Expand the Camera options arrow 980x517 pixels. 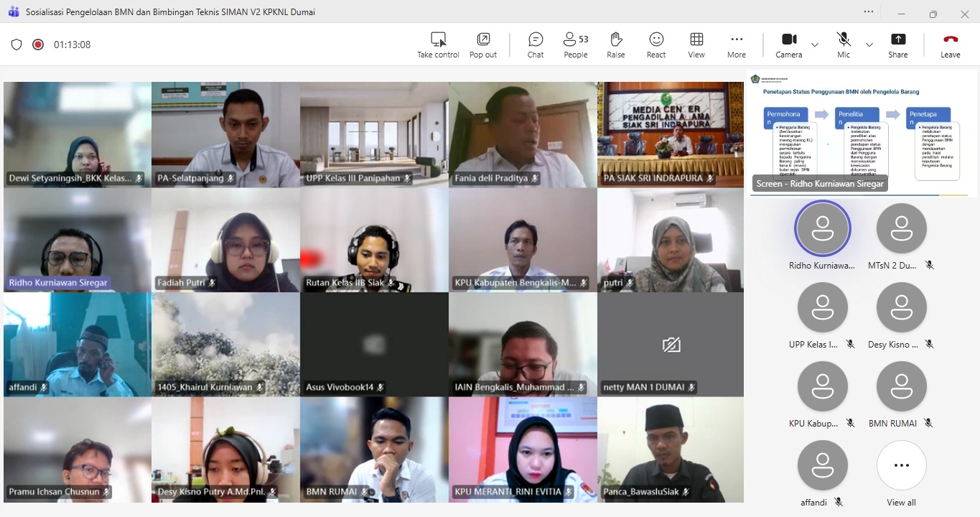(x=815, y=45)
